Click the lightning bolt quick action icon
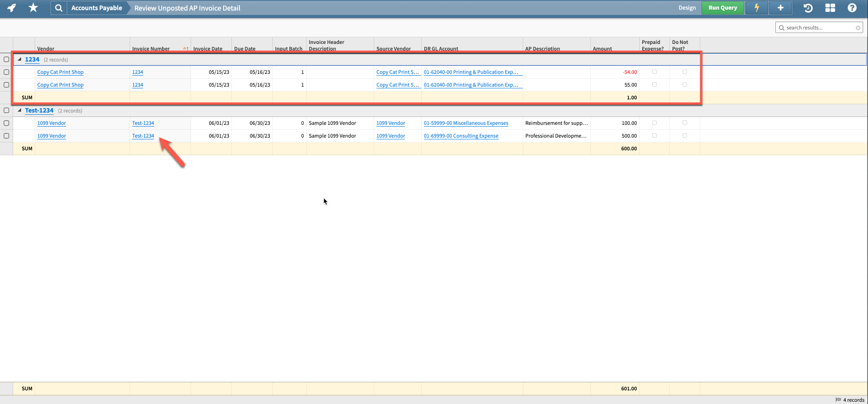 coord(756,7)
